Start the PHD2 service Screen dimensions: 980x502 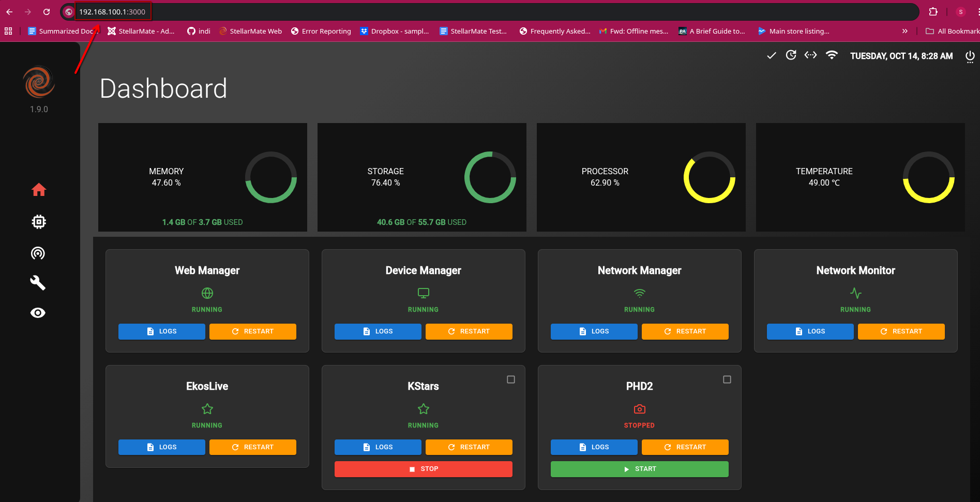[639, 469]
